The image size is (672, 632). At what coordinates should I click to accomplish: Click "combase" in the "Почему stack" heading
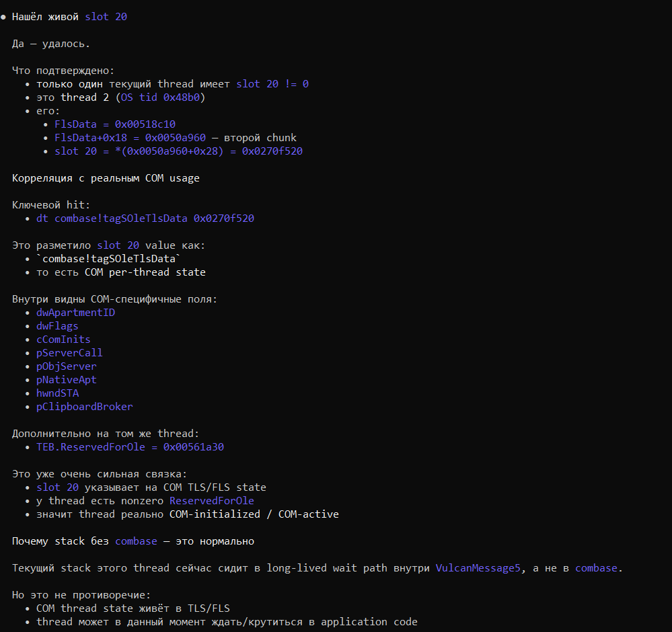tap(136, 541)
